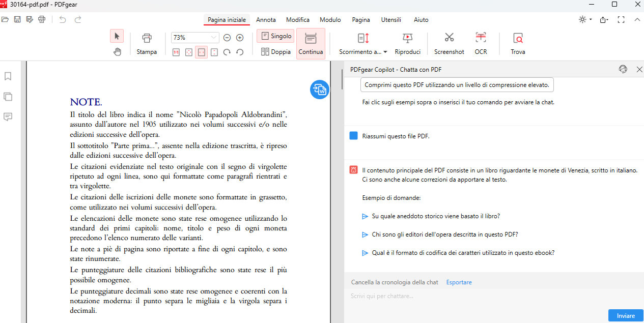Activate the hand pan tool
644x323 pixels.
(x=117, y=51)
